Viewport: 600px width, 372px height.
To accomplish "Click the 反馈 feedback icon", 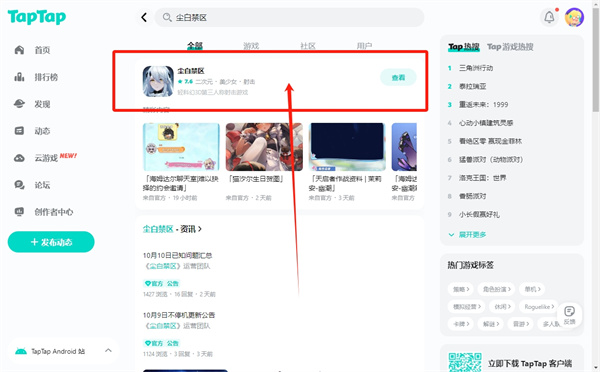I will pos(569,315).
